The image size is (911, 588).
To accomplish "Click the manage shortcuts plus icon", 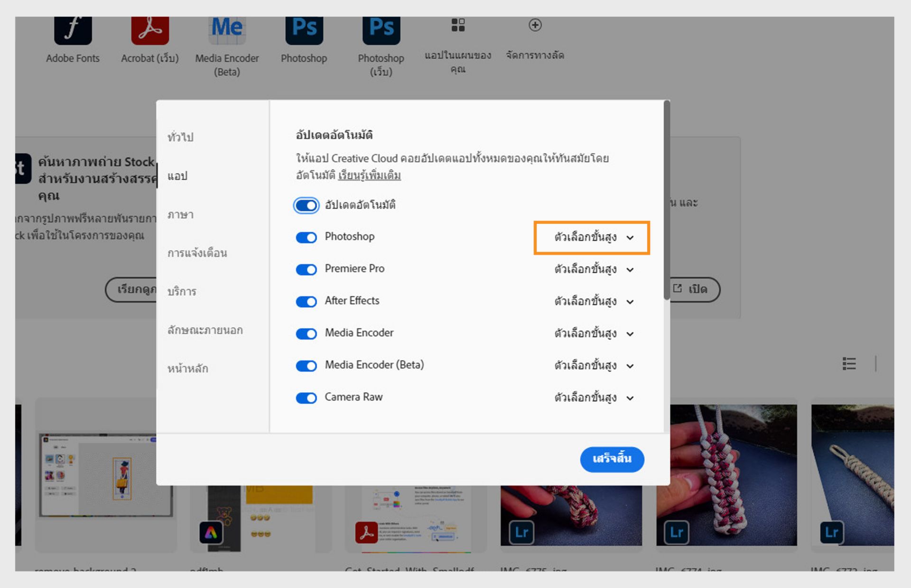I will coord(535,25).
